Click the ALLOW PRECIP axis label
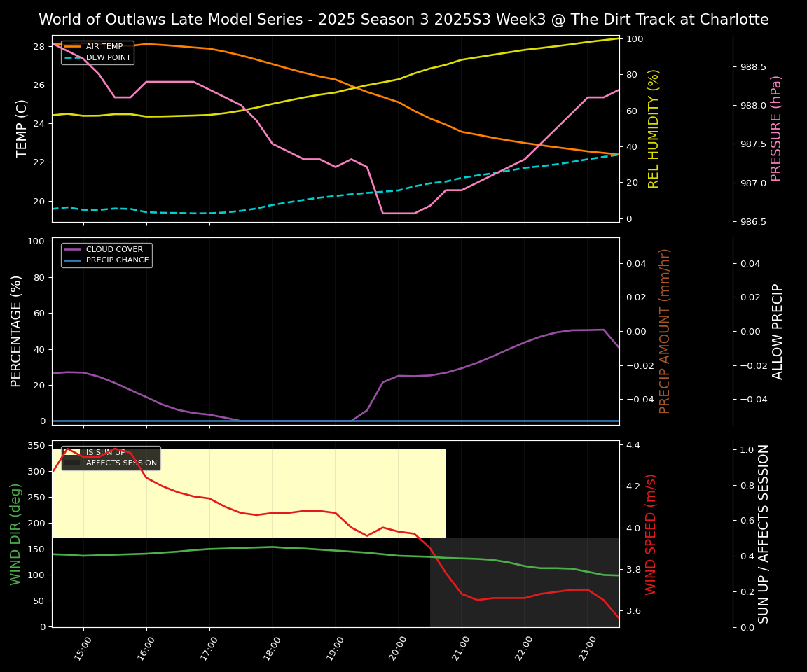This screenshot has width=807, height=672. pos(777,332)
